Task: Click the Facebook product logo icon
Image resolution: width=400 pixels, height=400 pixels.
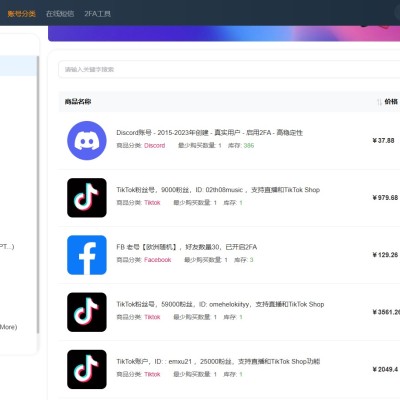Action: tap(87, 255)
